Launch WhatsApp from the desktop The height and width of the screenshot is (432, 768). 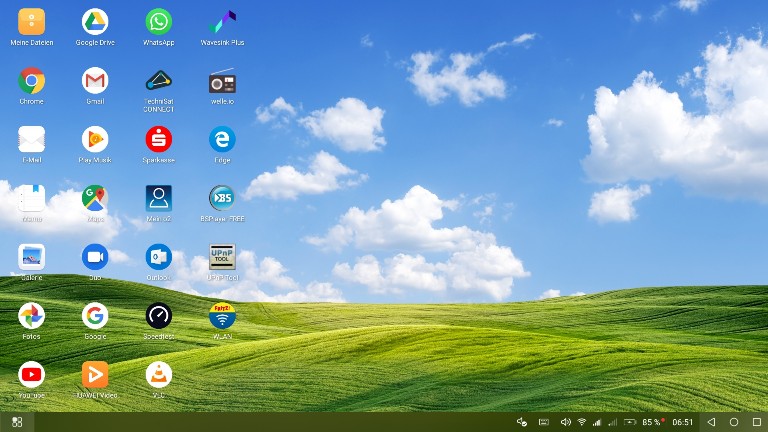(x=158, y=22)
